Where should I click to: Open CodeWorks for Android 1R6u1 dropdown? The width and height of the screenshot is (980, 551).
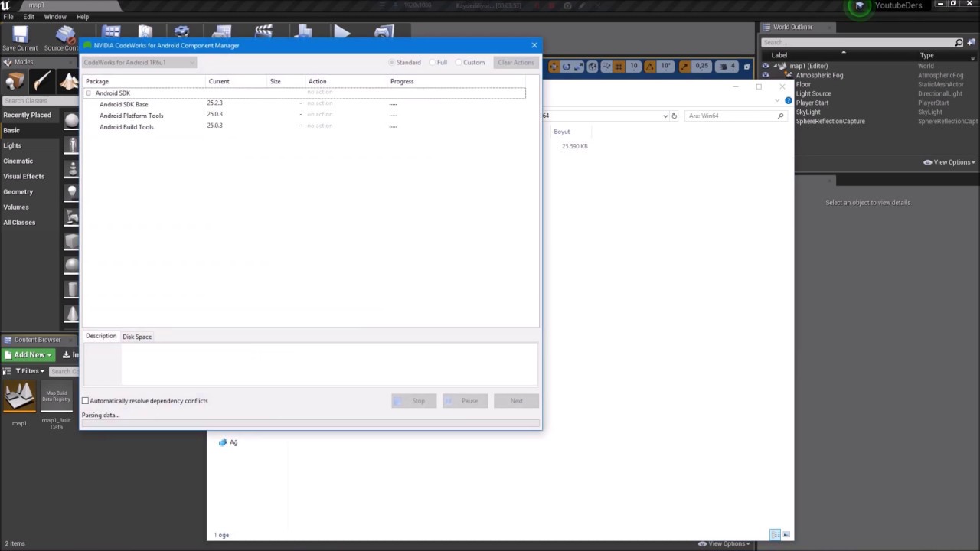click(x=139, y=63)
